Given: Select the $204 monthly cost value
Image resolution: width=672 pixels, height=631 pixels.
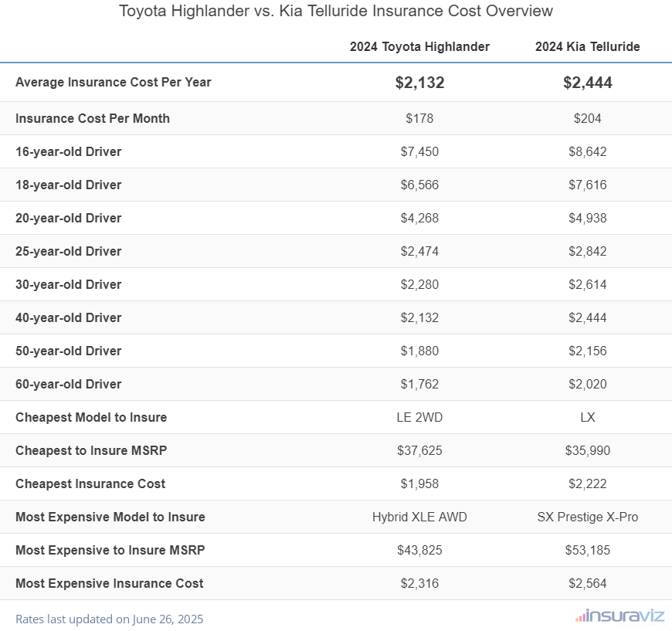Looking at the screenshot, I should [x=588, y=118].
